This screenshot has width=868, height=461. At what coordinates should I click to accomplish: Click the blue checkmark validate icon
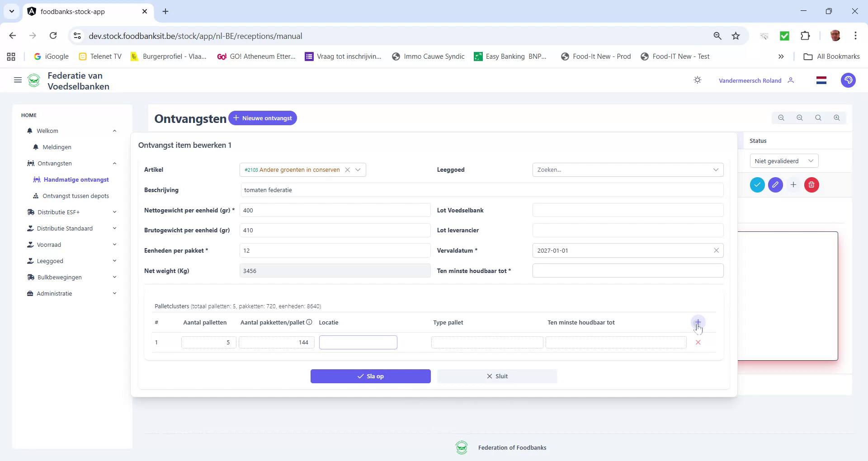click(757, 185)
